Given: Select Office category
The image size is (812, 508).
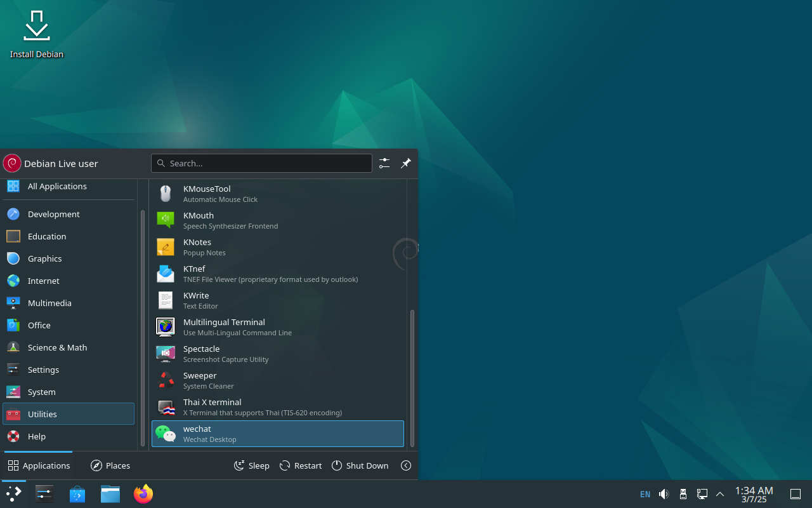Looking at the screenshot, I should coord(69,325).
